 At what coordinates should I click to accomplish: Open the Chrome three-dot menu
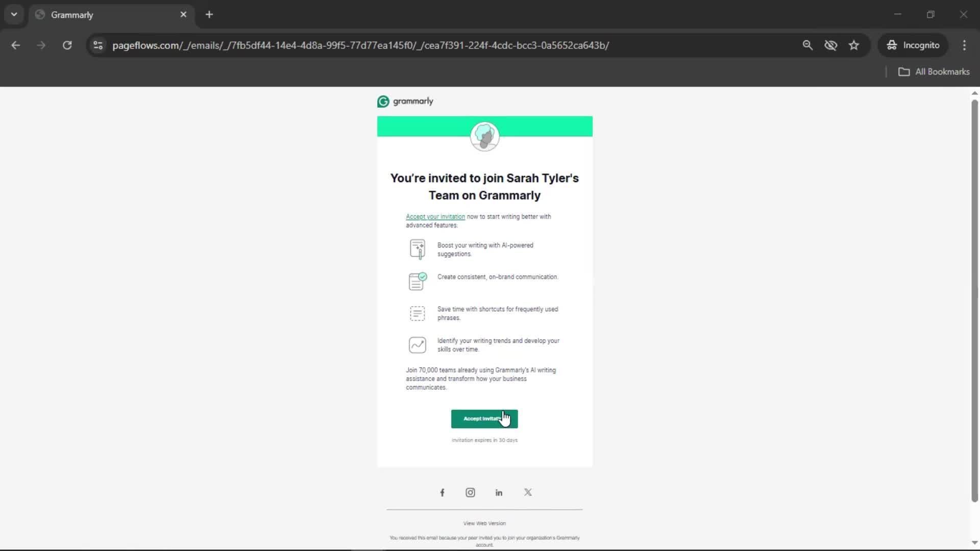[x=964, y=45]
